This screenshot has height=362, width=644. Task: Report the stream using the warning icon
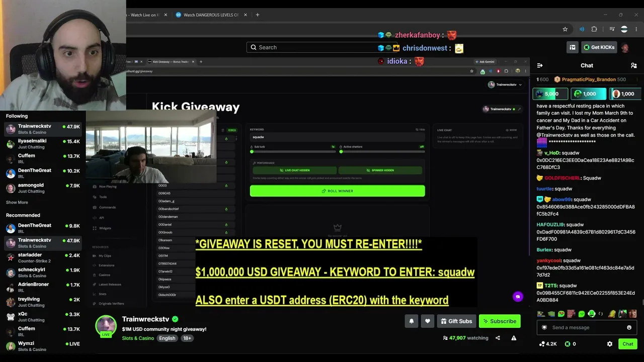(x=514, y=338)
